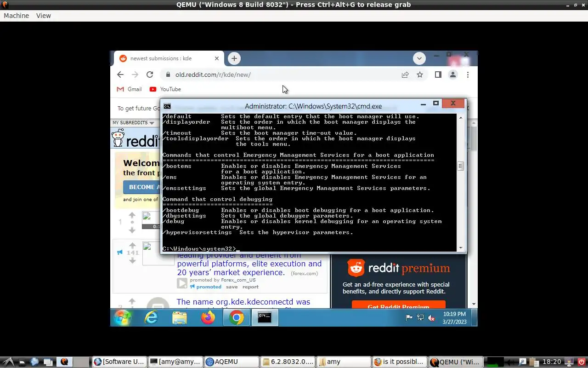
Task: Open 'The name org.kde.kdeconnectd' post
Action: click(243, 302)
